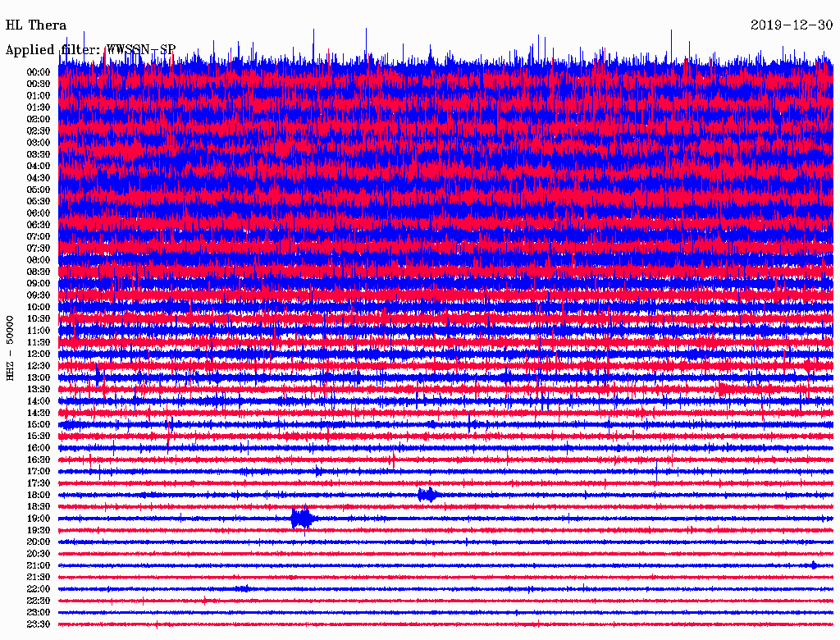Click the 2019-12-30 date label
This screenshot has height=640, width=840.
point(792,25)
